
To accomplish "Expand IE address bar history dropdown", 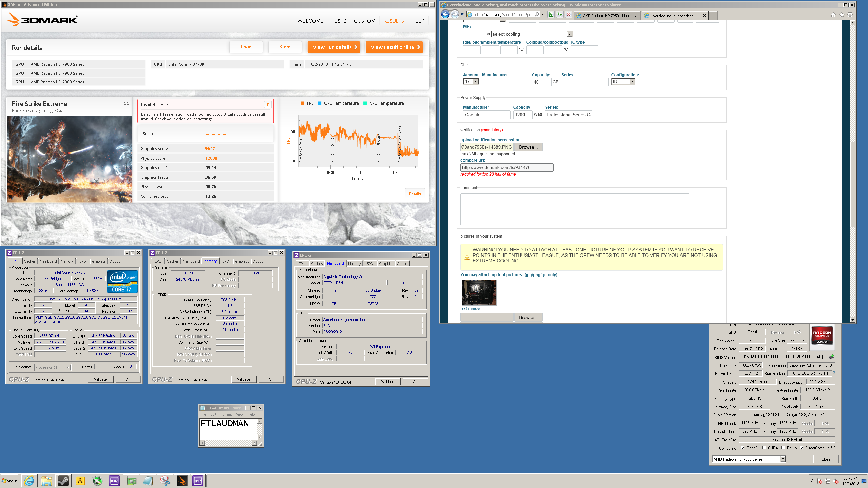I will pyautogui.click(x=542, y=14).
